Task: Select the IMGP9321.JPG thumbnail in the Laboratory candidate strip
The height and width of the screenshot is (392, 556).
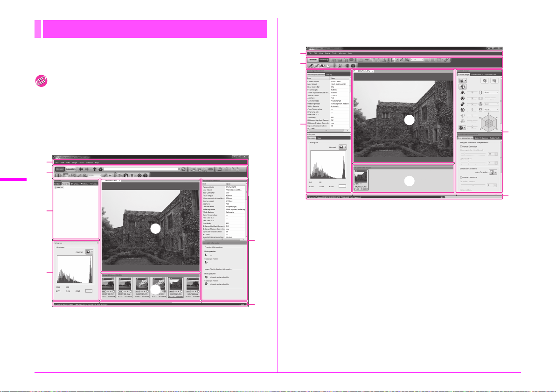Action: tap(361, 180)
